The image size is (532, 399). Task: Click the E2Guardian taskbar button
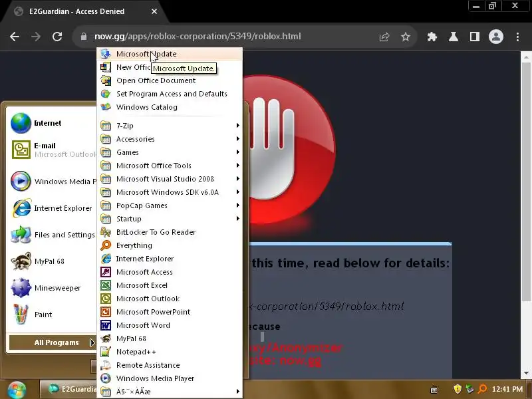[68, 389]
